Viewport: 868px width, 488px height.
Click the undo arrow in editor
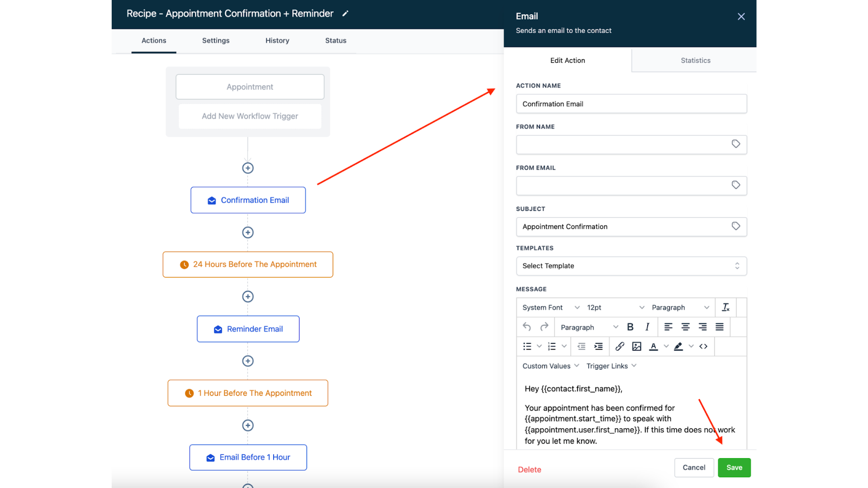[527, 327]
